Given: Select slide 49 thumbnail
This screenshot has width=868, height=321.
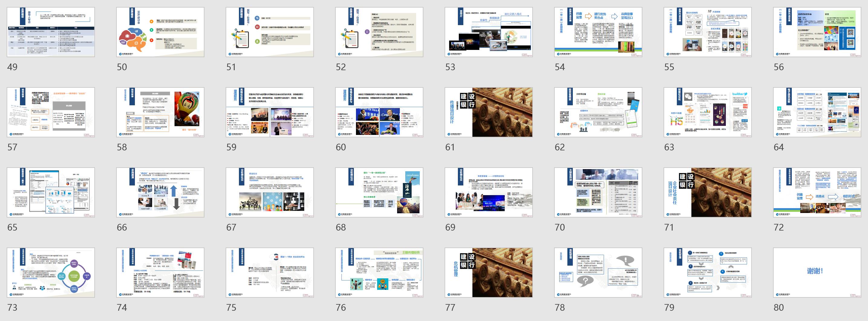Looking at the screenshot, I should pyautogui.click(x=51, y=32).
